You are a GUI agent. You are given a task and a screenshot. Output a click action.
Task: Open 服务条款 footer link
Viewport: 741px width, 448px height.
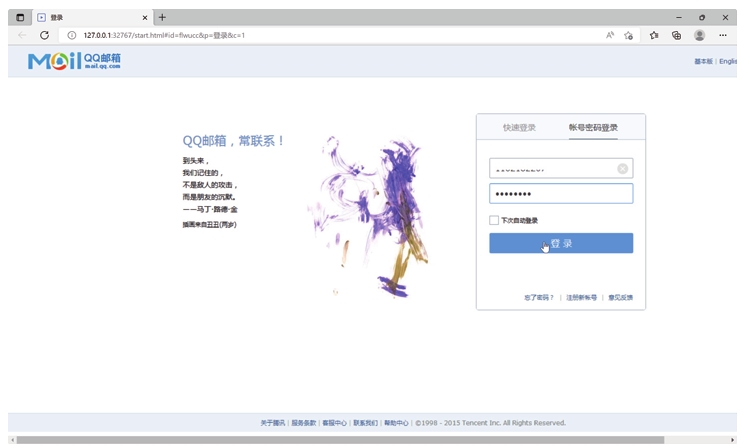pyautogui.click(x=303, y=423)
